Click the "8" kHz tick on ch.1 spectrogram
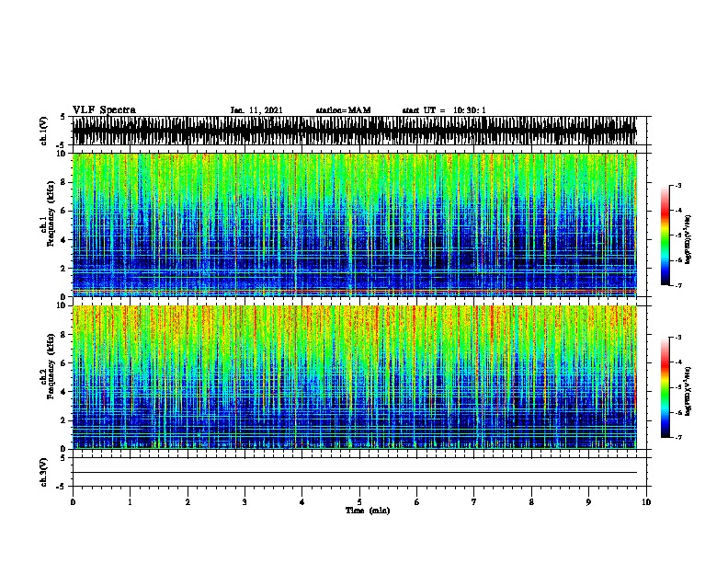 63,182
